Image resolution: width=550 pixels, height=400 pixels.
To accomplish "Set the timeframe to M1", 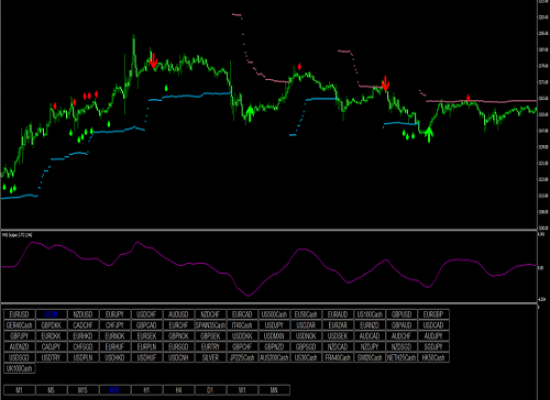I will coord(19,390).
